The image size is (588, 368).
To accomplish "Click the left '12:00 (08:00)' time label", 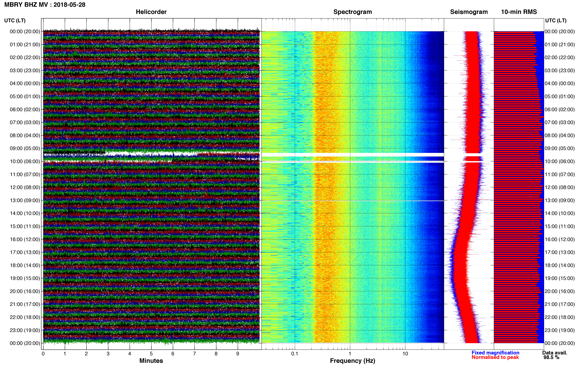I will pos(25,187).
